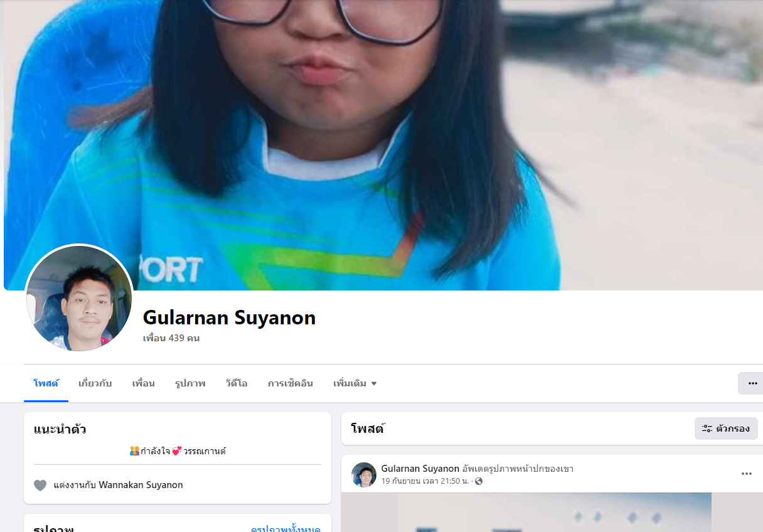Click the แนะนำตัว intro heading
The image size is (763, 532).
click(60, 430)
